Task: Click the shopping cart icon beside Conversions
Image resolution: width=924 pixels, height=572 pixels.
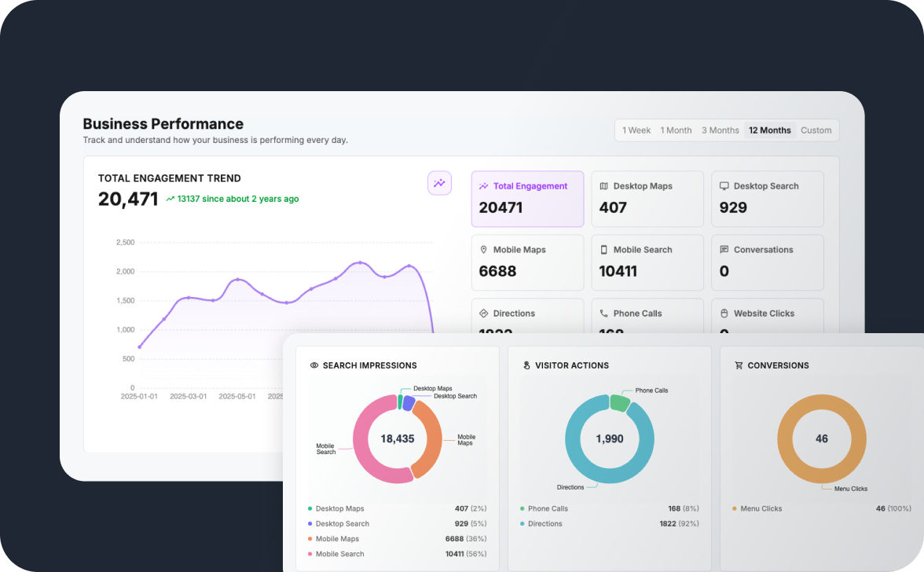Action: (737, 365)
